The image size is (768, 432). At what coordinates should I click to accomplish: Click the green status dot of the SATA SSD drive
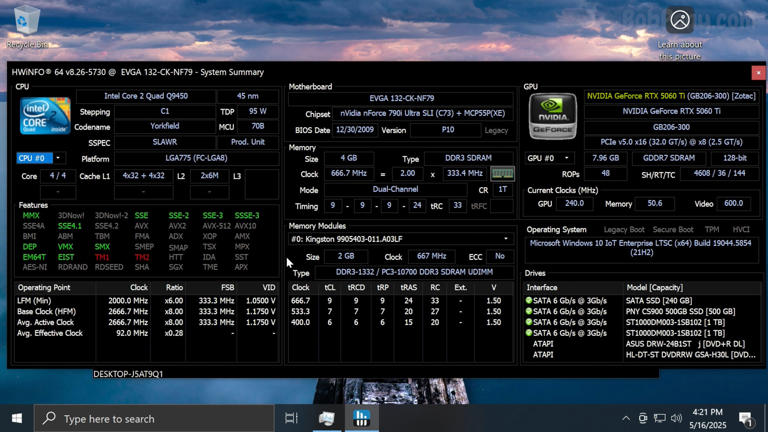coord(529,300)
